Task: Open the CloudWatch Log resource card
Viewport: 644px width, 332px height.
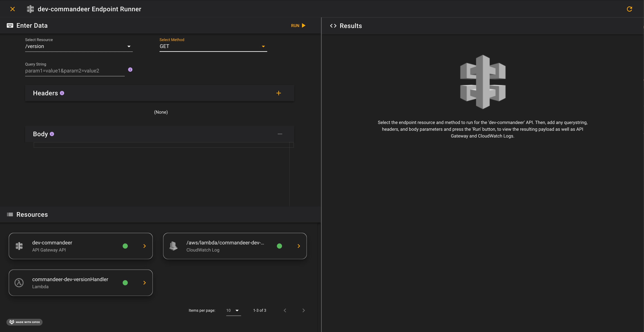Action: [x=235, y=246]
